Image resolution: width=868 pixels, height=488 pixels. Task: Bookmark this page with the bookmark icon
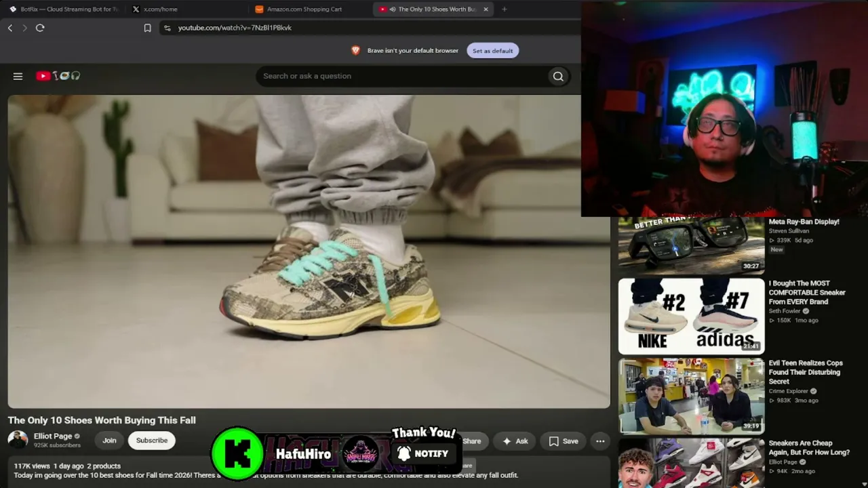(147, 28)
